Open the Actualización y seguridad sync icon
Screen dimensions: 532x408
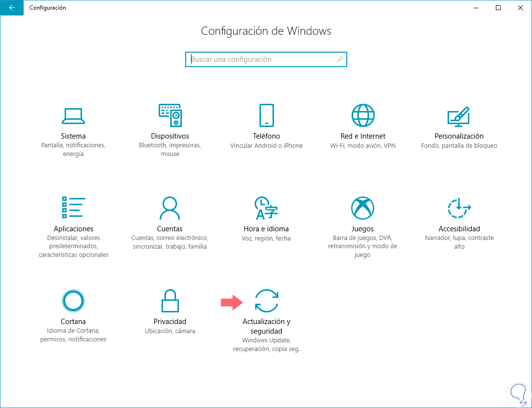267,301
